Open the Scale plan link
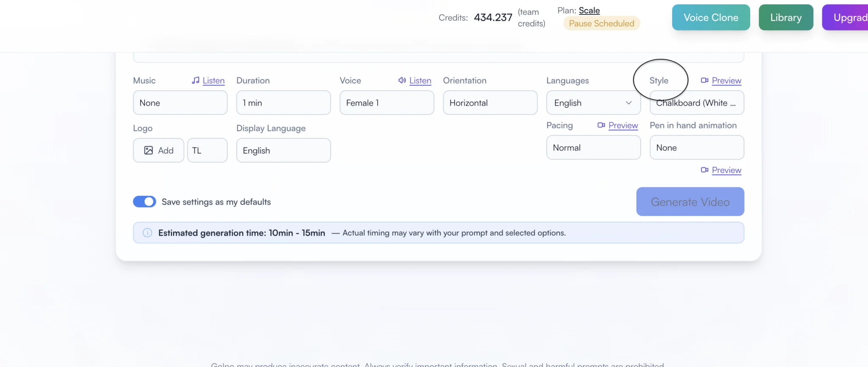This screenshot has width=868, height=367. (589, 11)
